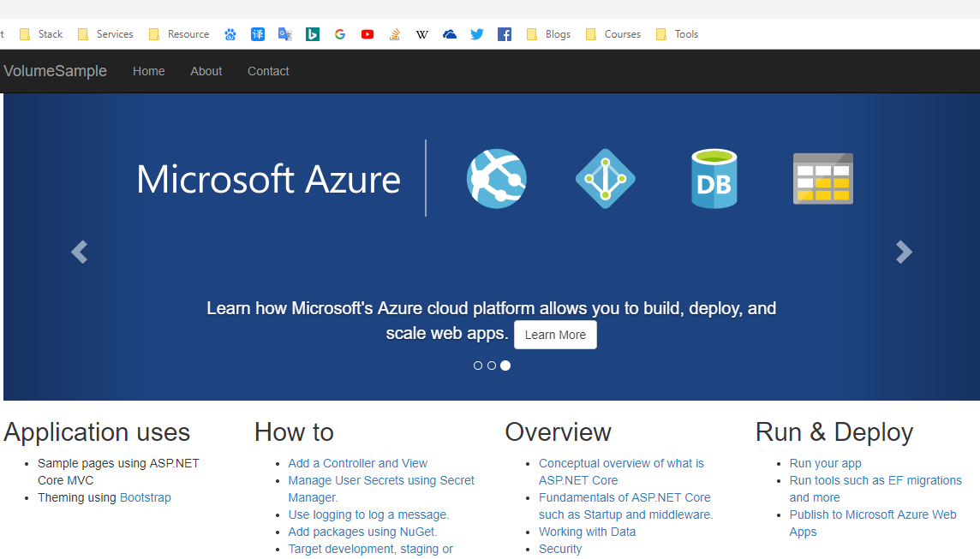Open the YouTube bookmark
This screenshot has width=980, height=559.
pyautogui.click(x=367, y=34)
